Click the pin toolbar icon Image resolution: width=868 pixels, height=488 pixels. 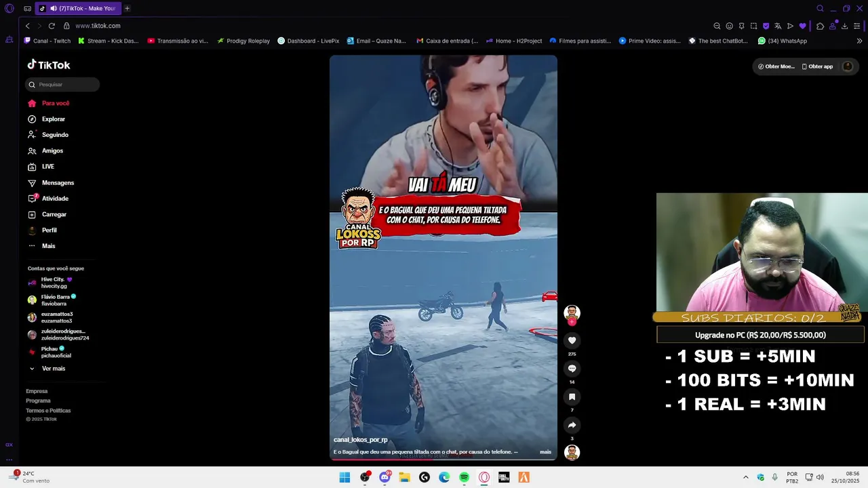(741, 26)
